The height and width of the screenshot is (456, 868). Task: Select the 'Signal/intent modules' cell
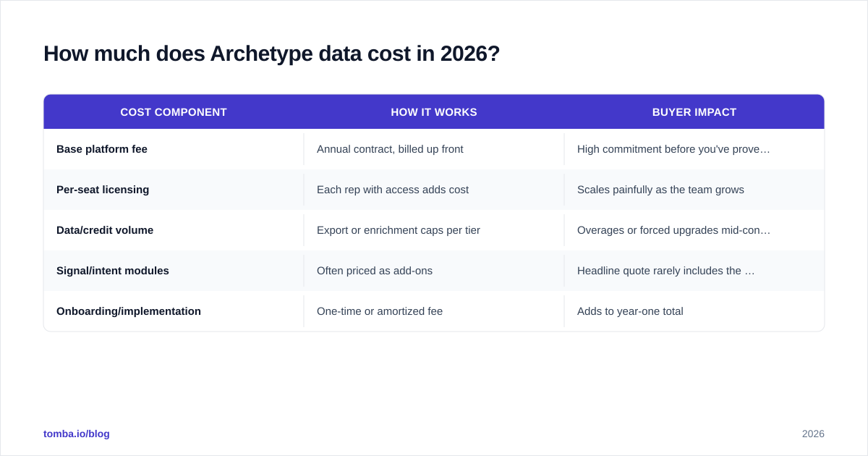(174, 271)
